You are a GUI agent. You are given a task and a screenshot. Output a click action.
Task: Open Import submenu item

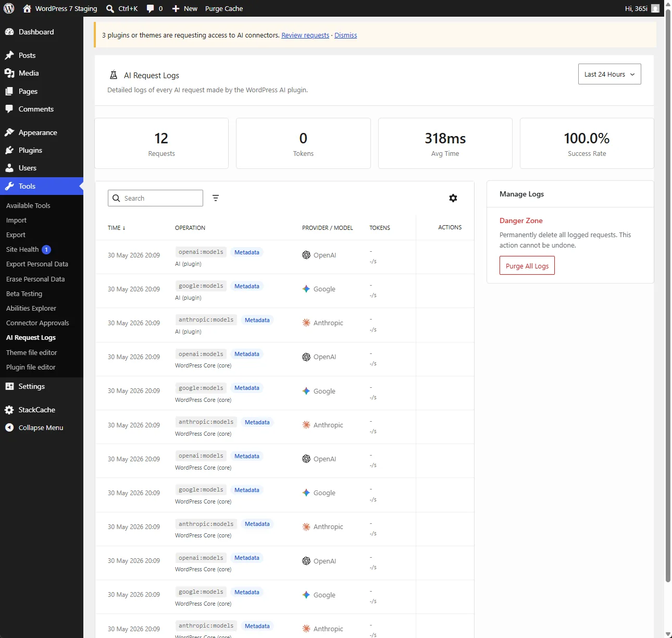[x=16, y=220]
